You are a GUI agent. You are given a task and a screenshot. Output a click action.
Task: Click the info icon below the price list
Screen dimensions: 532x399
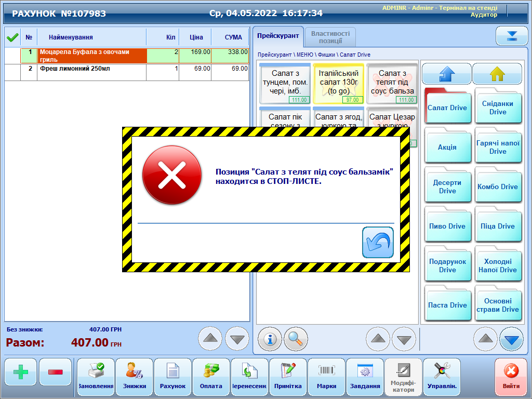270,339
